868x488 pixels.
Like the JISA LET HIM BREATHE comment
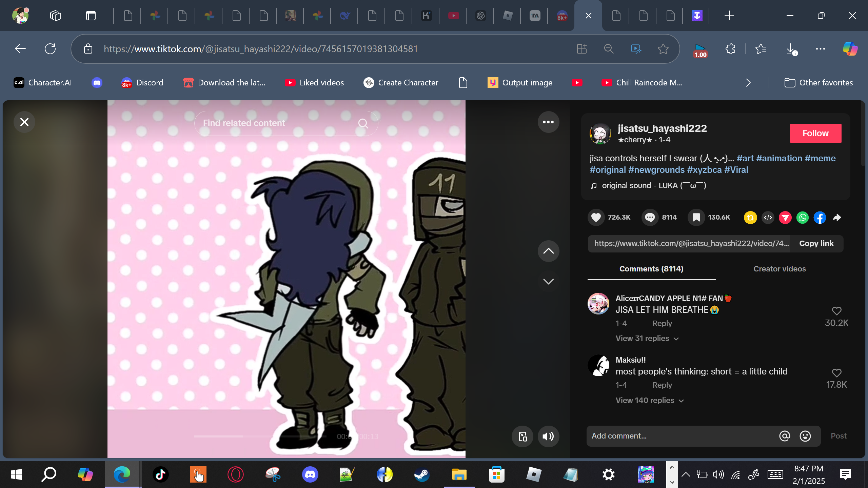tap(836, 311)
